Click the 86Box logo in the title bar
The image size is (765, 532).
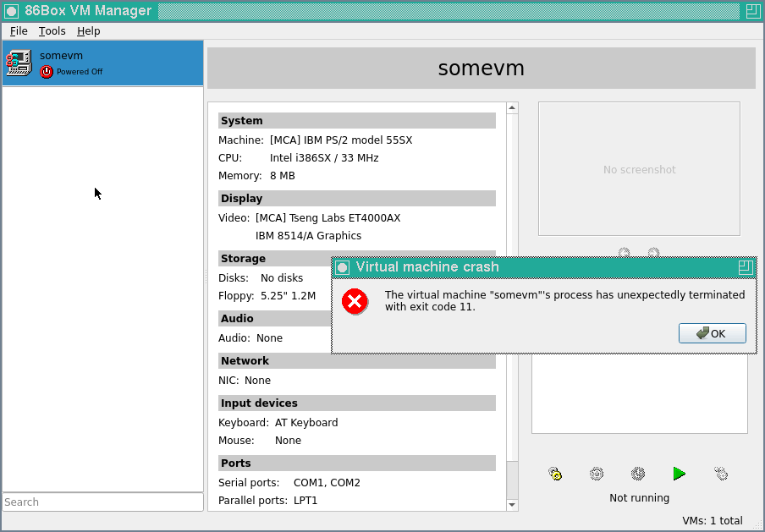[x=11, y=11]
